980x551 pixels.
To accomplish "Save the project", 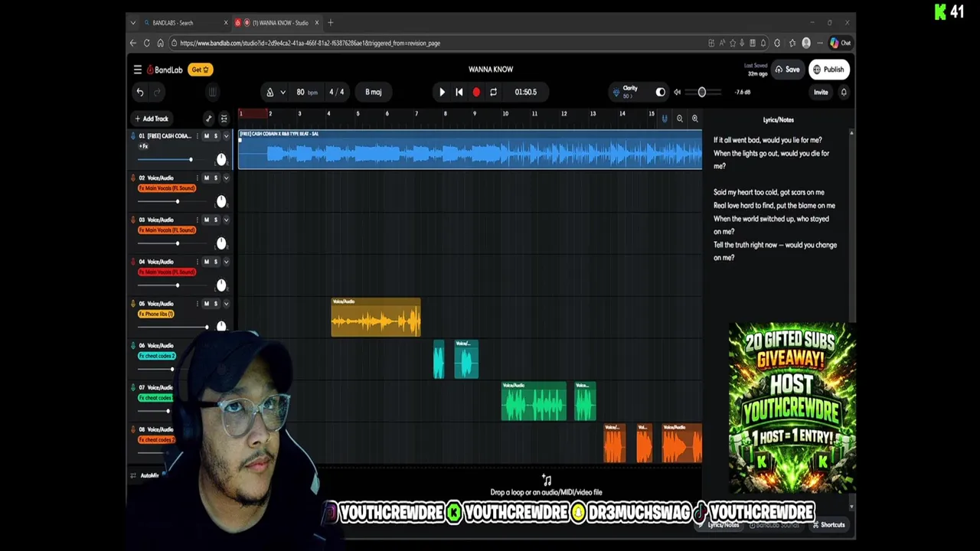I will pyautogui.click(x=788, y=70).
